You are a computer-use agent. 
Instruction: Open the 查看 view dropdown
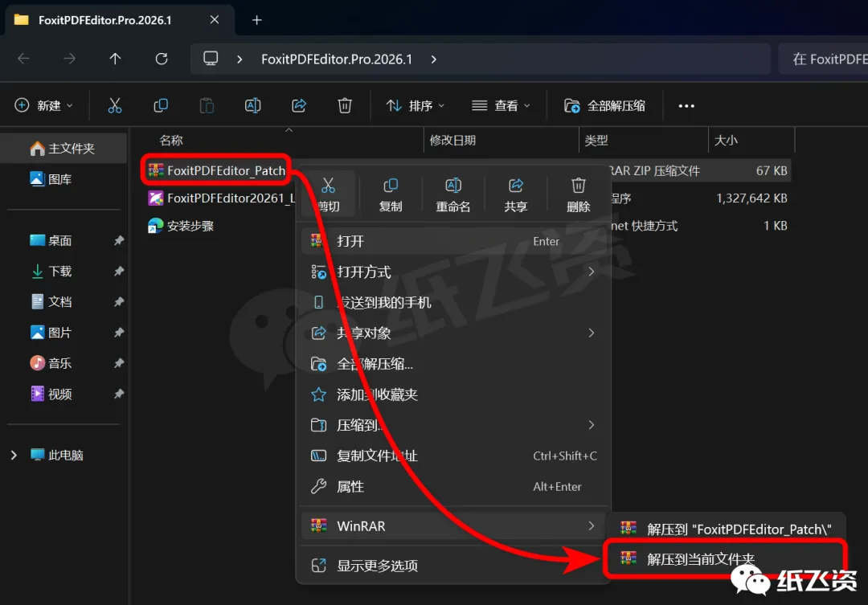pyautogui.click(x=501, y=105)
